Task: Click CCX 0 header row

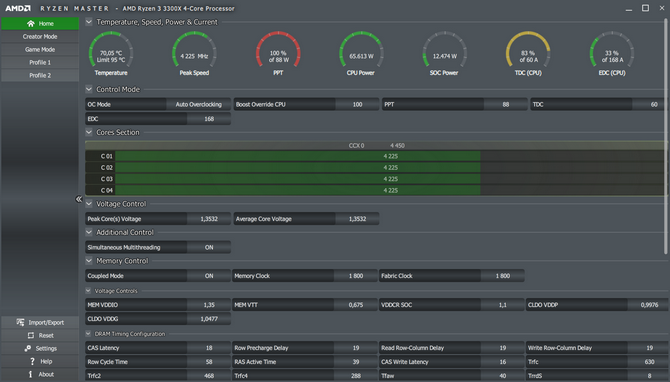Action: click(x=376, y=145)
